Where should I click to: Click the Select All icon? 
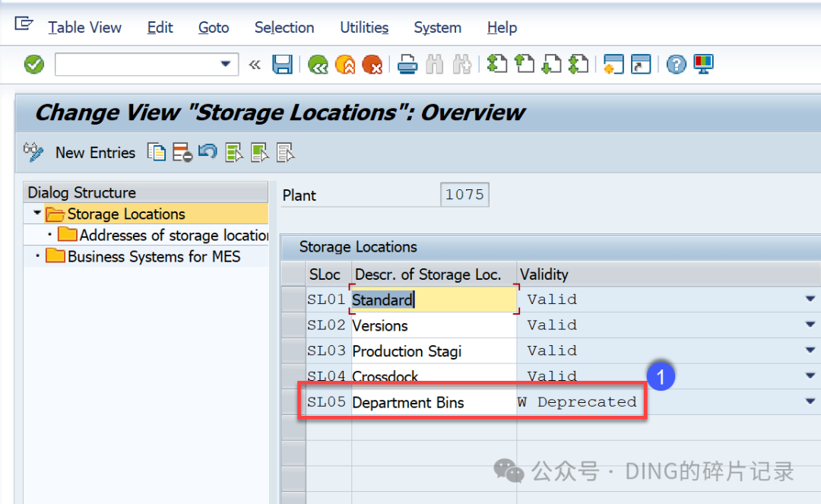(233, 152)
